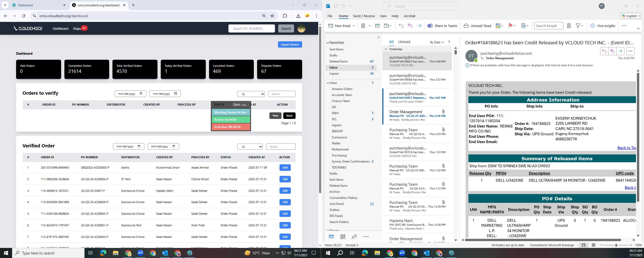Click the Zoom app icon in left taskbar
The image size is (644, 258).
140,253
